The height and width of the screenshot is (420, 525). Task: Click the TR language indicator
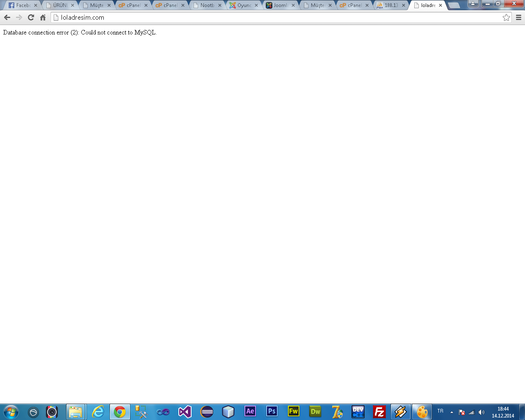[x=440, y=411]
